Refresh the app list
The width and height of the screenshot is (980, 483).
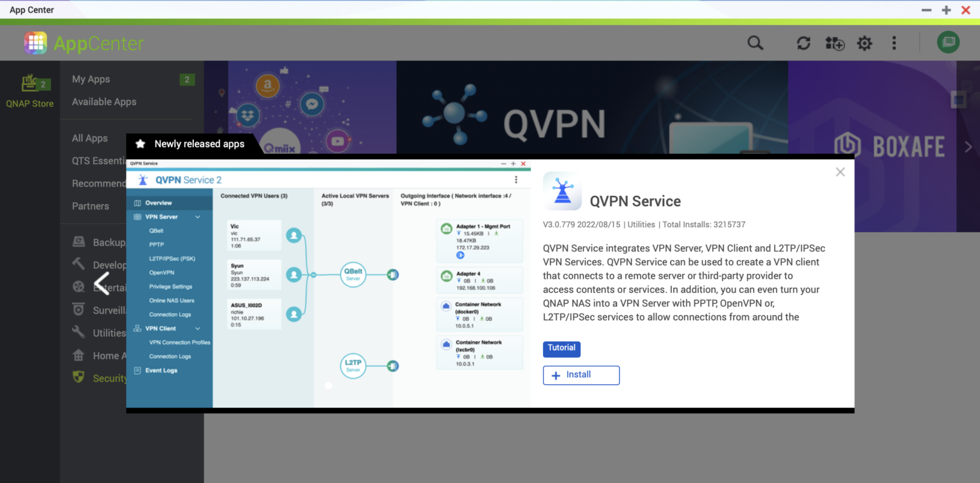(x=803, y=43)
